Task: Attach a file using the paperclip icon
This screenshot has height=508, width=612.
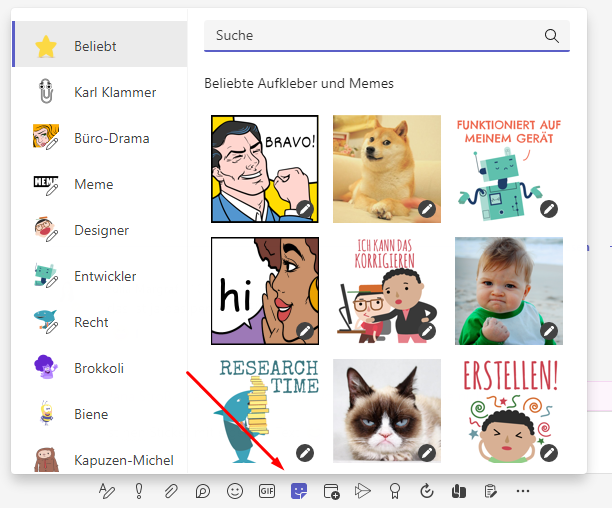Action: click(171, 491)
